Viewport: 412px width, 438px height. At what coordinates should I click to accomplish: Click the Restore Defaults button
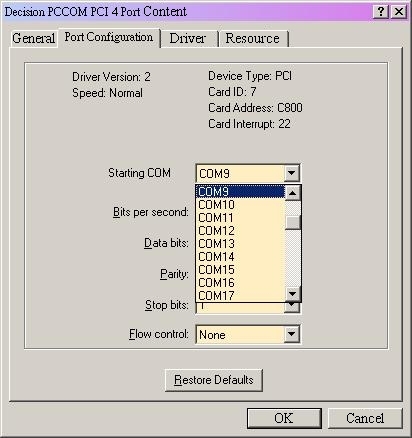[214, 380]
